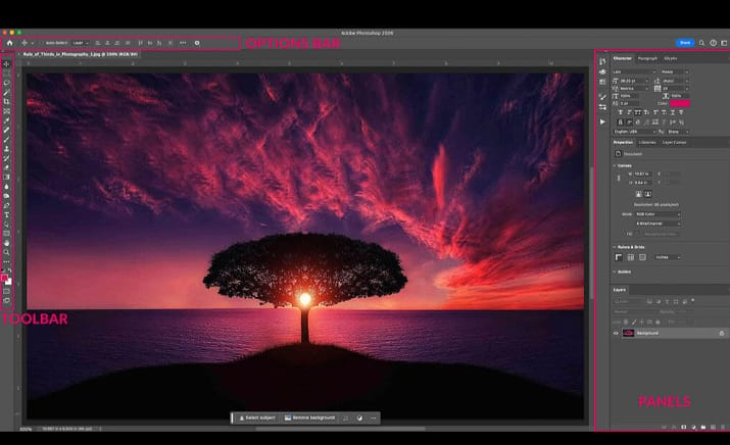
Task: Select the Hand tool
Action: pos(7,243)
